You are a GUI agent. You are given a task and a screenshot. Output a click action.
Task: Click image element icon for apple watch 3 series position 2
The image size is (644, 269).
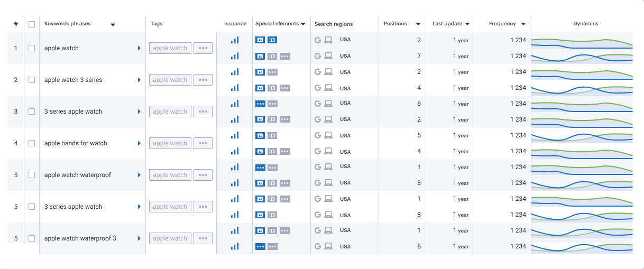click(260, 72)
